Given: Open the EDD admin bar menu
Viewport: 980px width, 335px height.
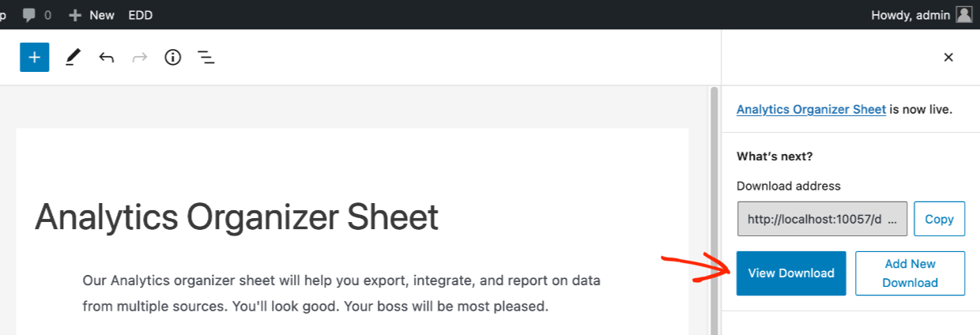Looking at the screenshot, I should click(x=141, y=15).
